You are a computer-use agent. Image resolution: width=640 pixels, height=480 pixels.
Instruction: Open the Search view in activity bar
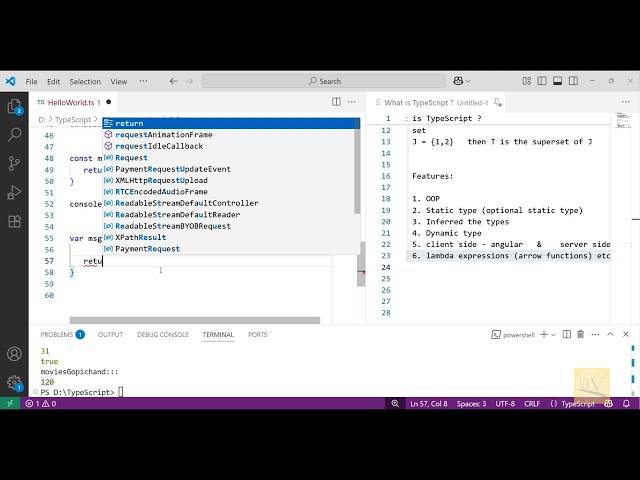(x=14, y=134)
